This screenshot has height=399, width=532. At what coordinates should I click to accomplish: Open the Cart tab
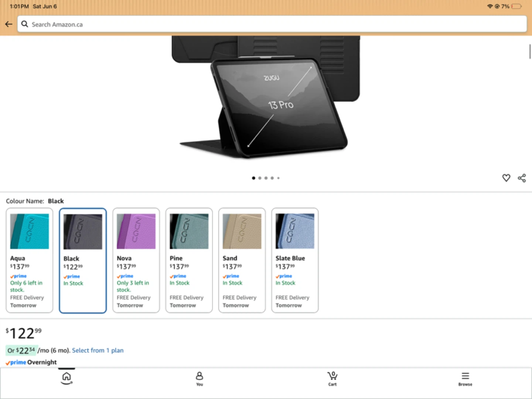coord(332,379)
